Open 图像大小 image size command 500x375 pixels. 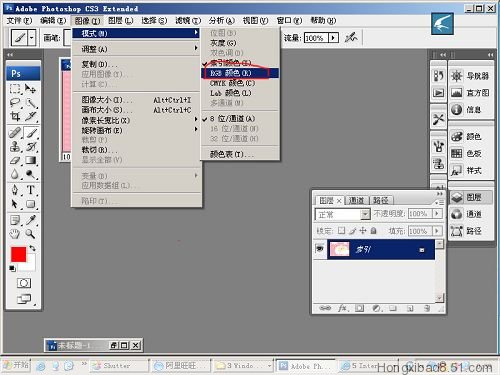pyautogui.click(x=137, y=100)
